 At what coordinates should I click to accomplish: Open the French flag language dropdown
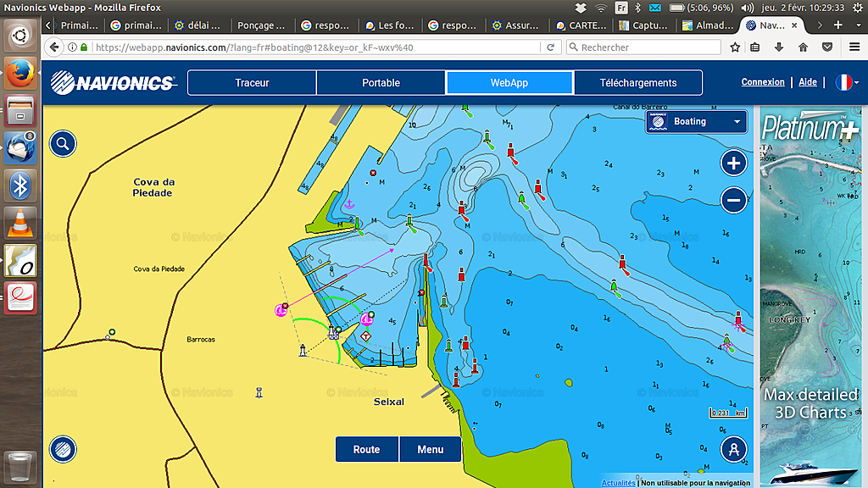(848, 82)
